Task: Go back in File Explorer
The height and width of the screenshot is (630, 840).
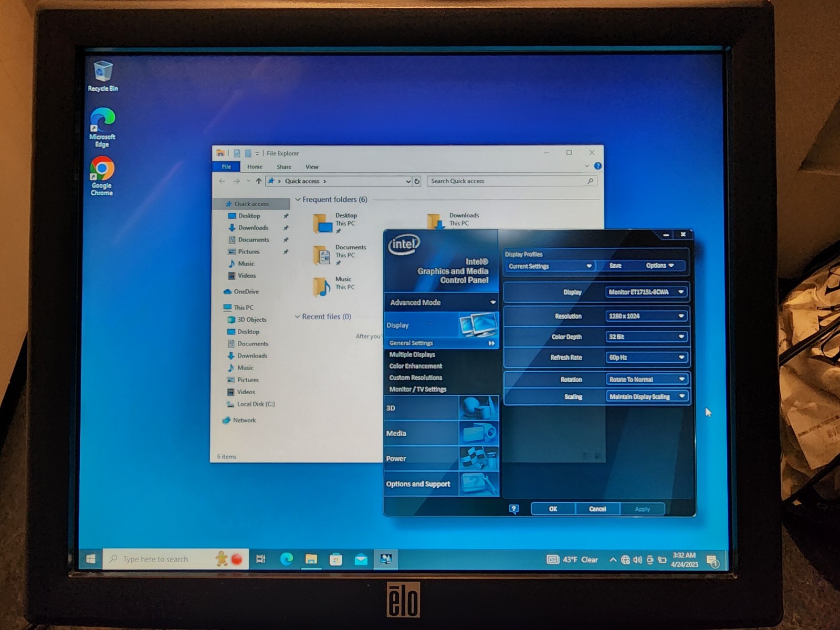Action: (x=222, y=181)
